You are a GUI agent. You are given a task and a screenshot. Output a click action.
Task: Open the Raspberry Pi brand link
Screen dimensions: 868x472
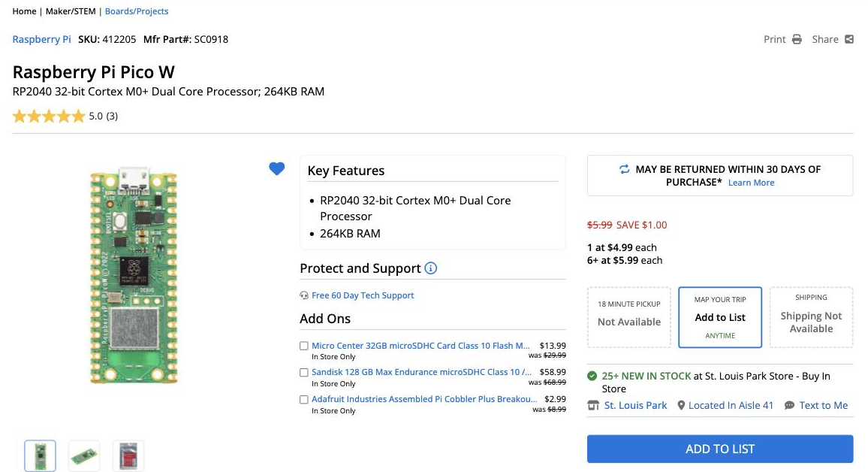pos(41,39)
